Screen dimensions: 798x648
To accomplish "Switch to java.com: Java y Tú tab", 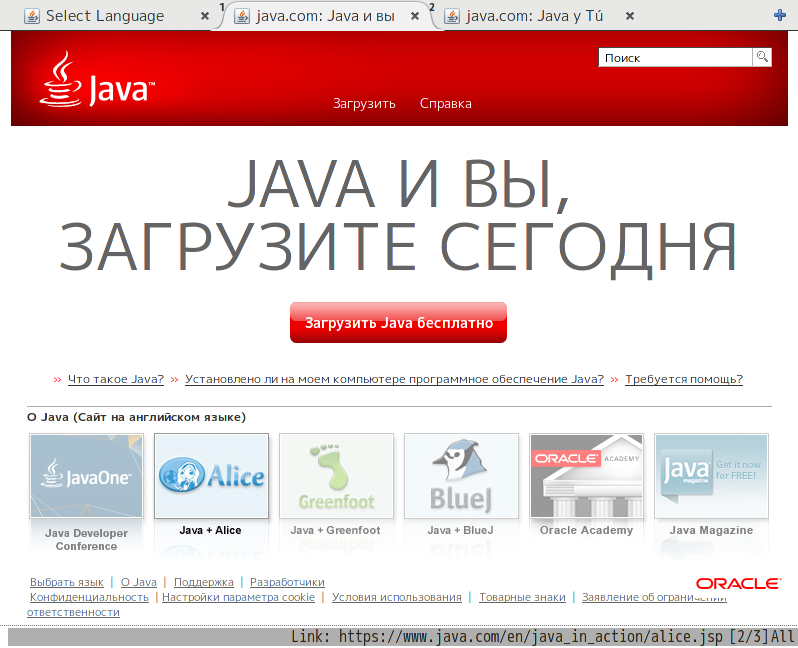I will click(535, 16).
